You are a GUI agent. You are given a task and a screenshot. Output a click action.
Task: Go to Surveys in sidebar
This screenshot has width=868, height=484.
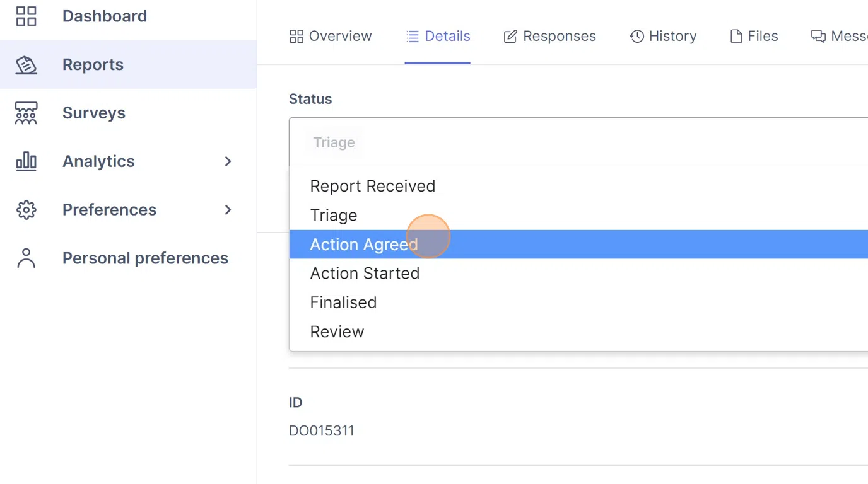[93, 113]
